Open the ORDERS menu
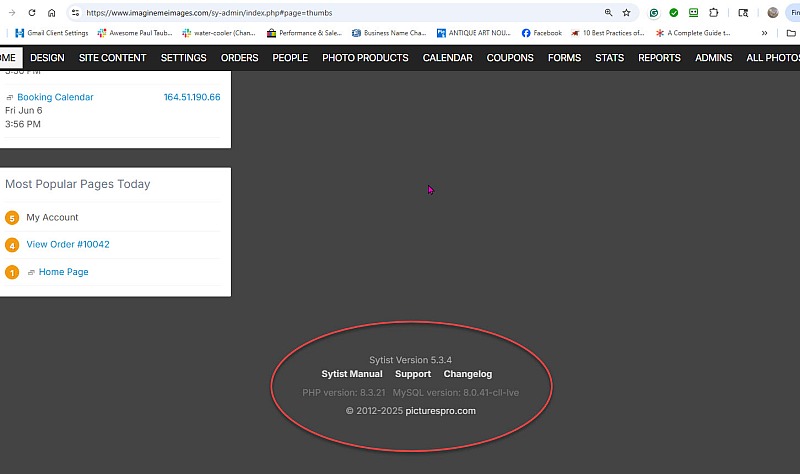The height and width of the screenshot is (474, 800). point(239,58)
